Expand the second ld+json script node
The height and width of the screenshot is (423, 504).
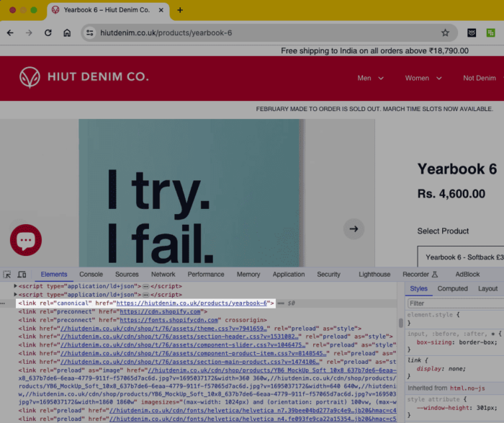15,294
